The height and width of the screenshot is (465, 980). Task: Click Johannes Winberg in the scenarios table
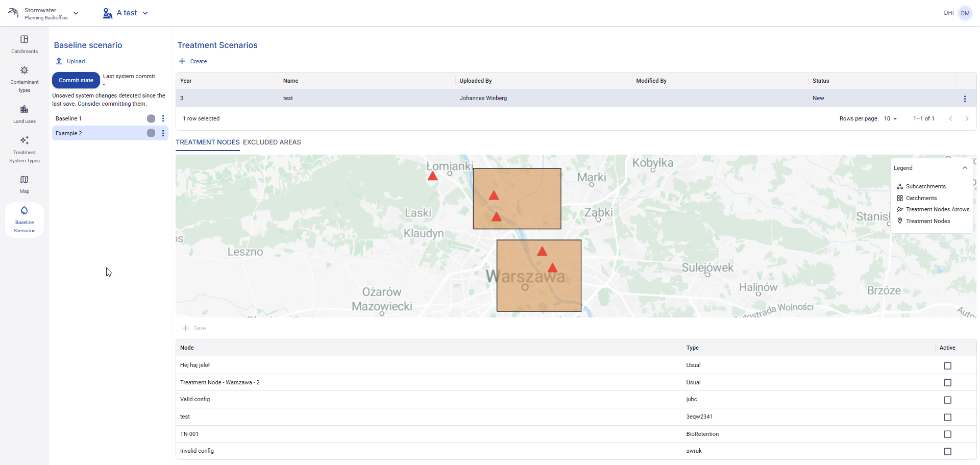click(x=483, y=98)
